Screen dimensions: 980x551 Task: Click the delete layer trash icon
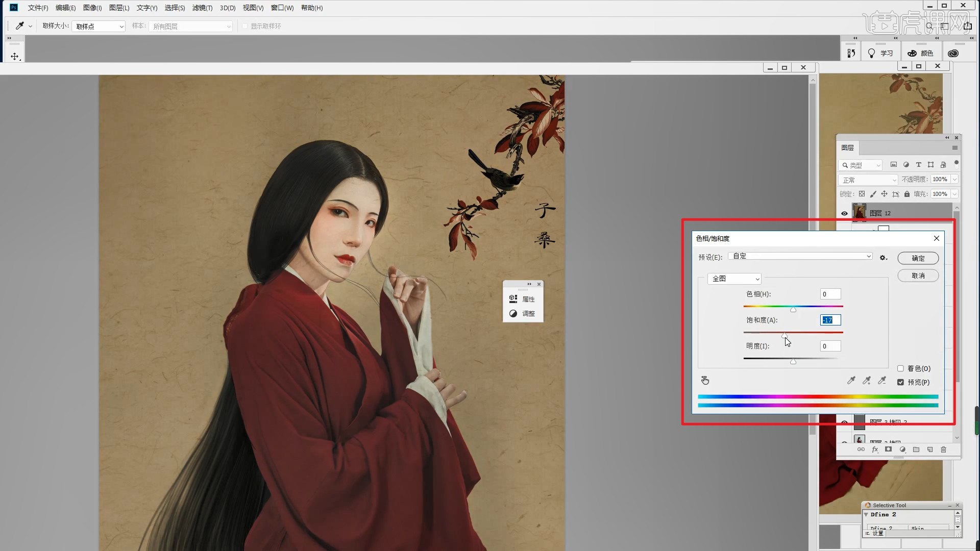tap(943, 449)
